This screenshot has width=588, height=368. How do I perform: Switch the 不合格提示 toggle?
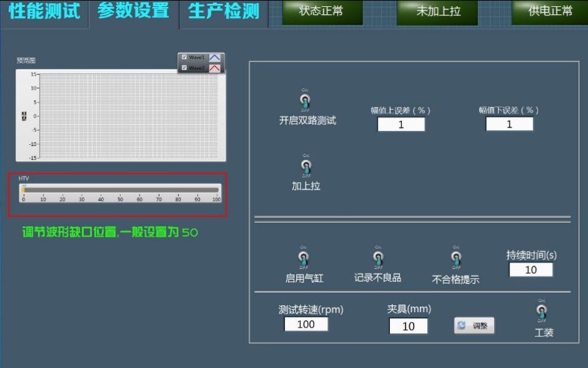[456, 257]
